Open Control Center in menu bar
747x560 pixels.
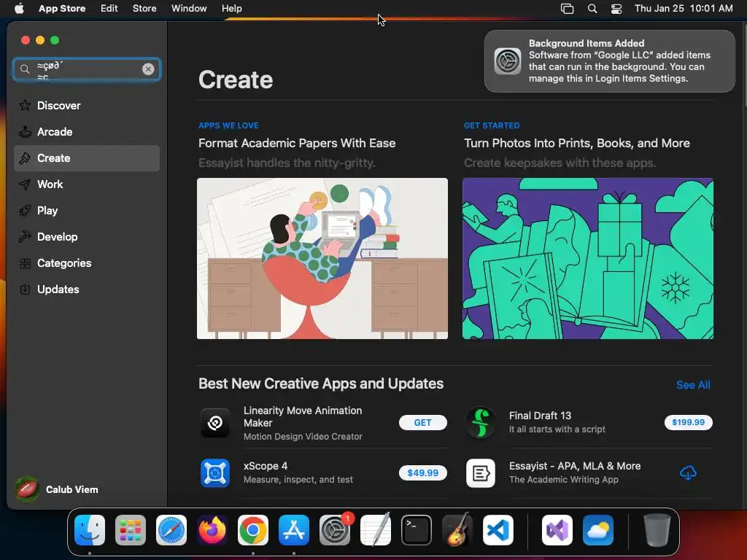[616, 9]
